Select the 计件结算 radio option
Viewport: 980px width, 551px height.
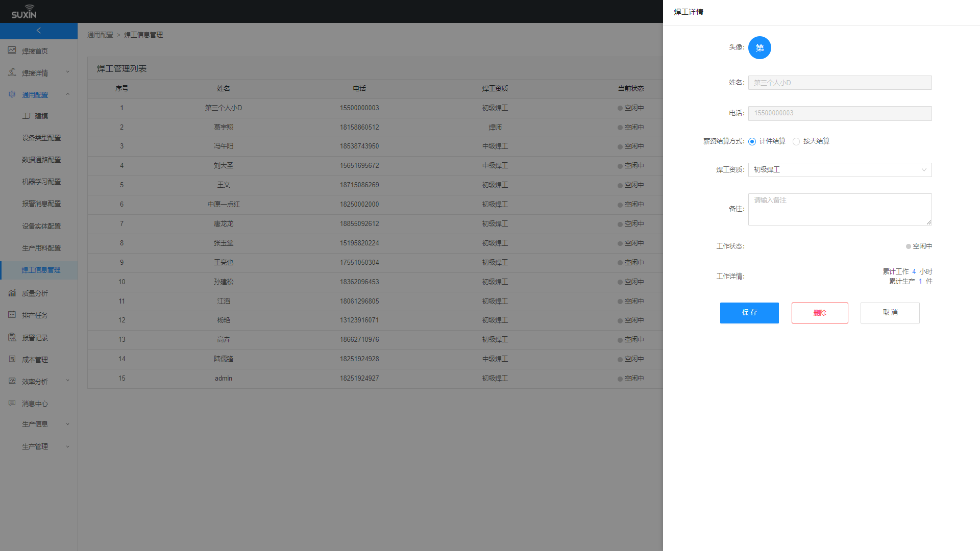click(752, 141)
